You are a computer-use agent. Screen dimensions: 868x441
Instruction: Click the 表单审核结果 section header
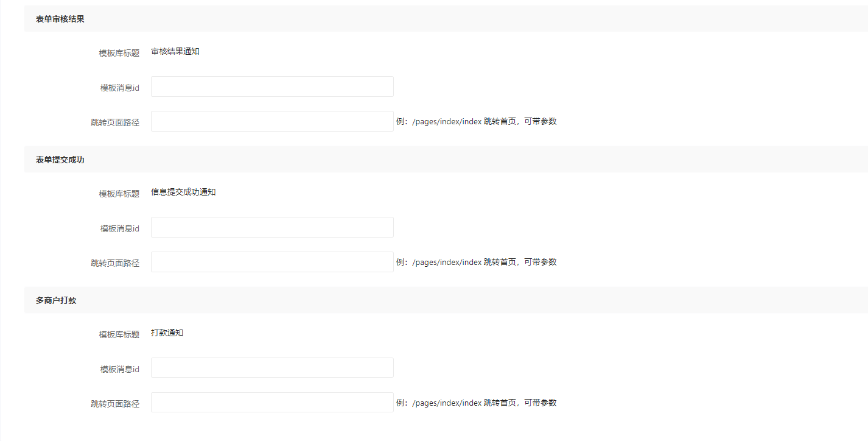(60, 19)
